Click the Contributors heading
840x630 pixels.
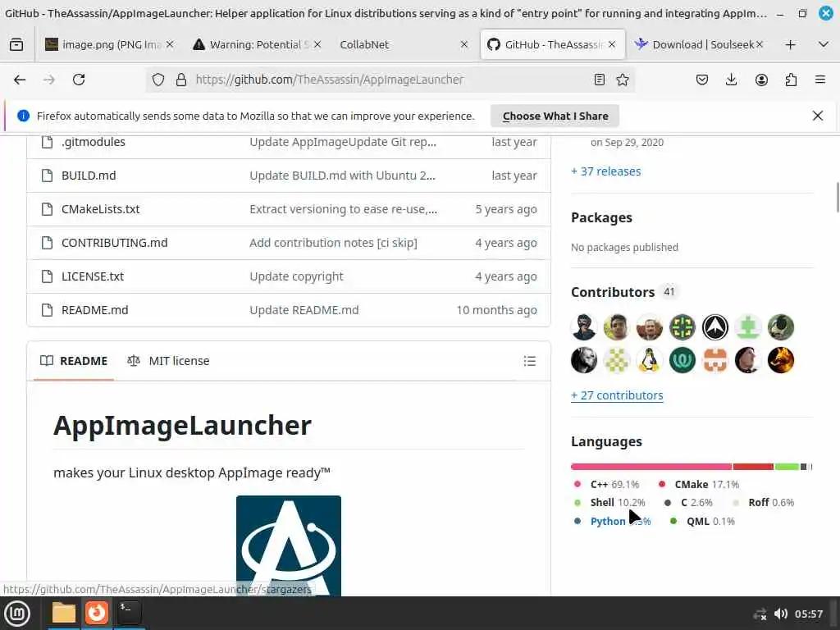click(x=613, y=293)
